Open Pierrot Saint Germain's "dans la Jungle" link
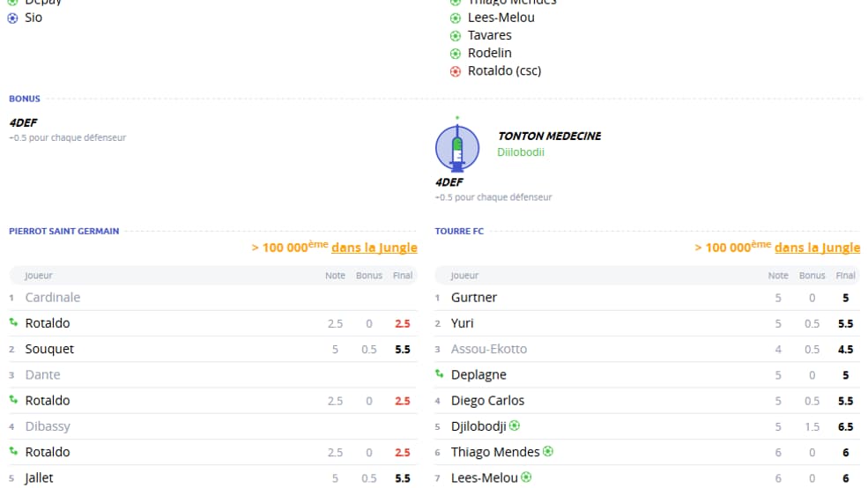 [374, 248]
